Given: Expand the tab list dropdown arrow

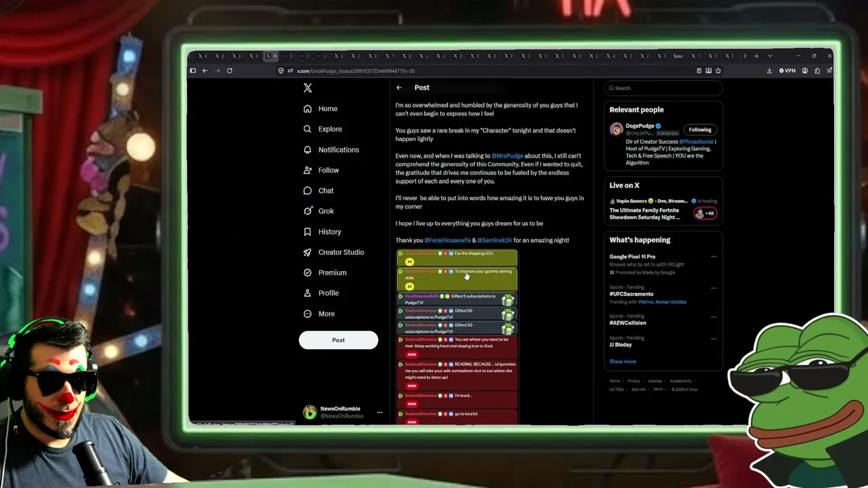Looking at the screenshot, I should click(770, 56).
